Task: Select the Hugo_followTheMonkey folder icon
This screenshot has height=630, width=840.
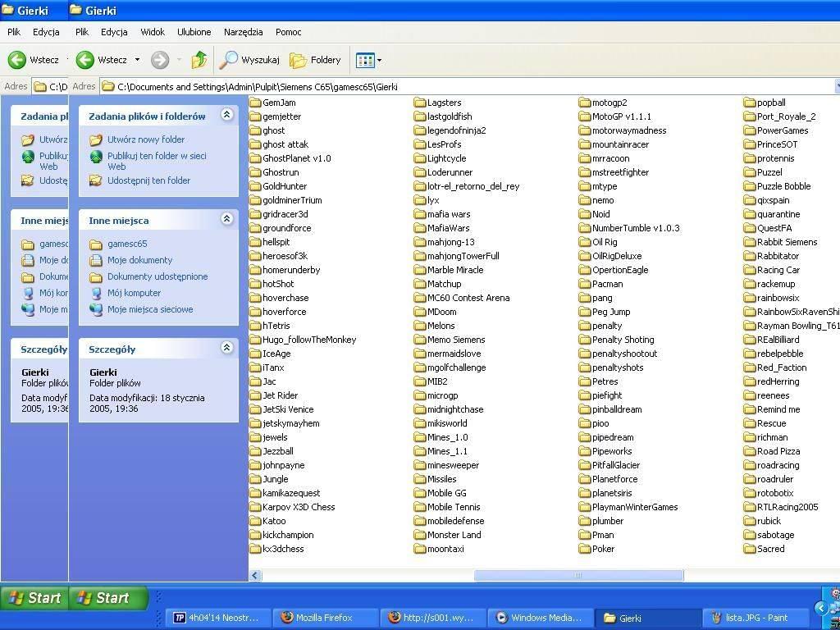Action: 255,340
